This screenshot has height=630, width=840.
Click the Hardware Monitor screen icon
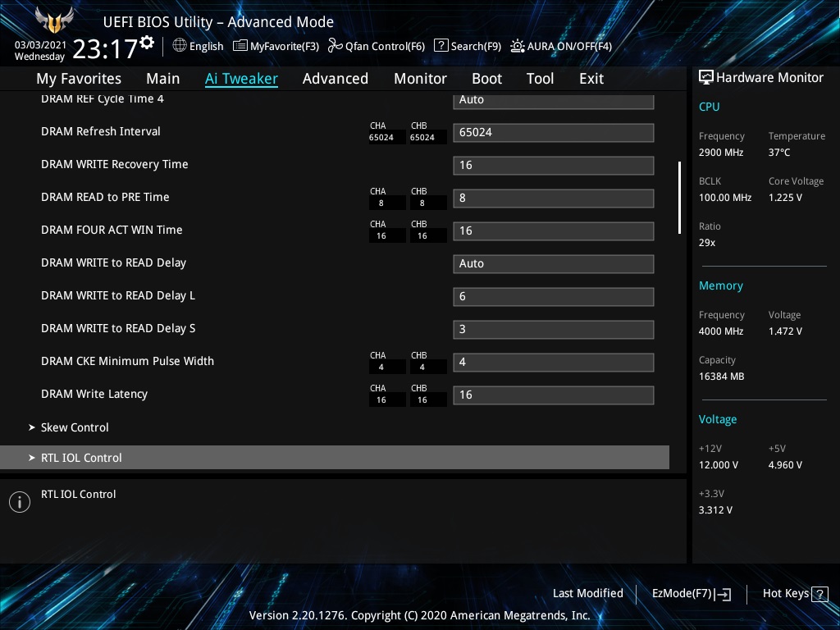706,78
